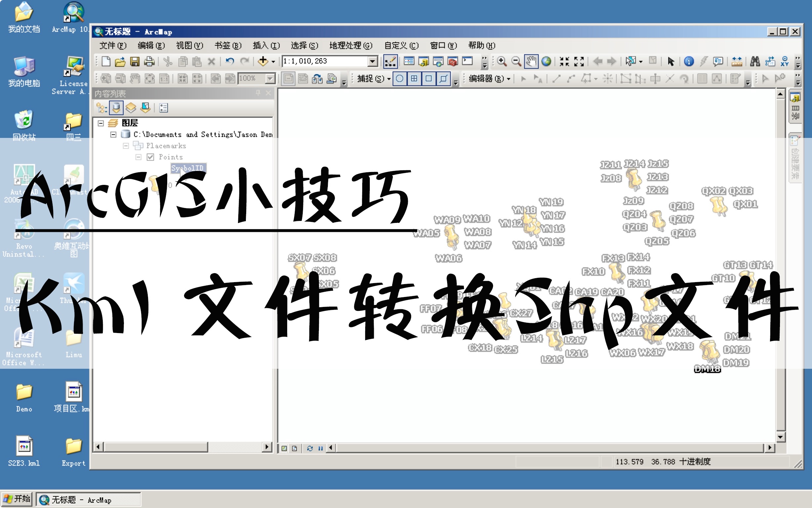The image size is (812, 508).
Task: Choose the Select Elements black arrow tool
Action: [x=671, y=61]
